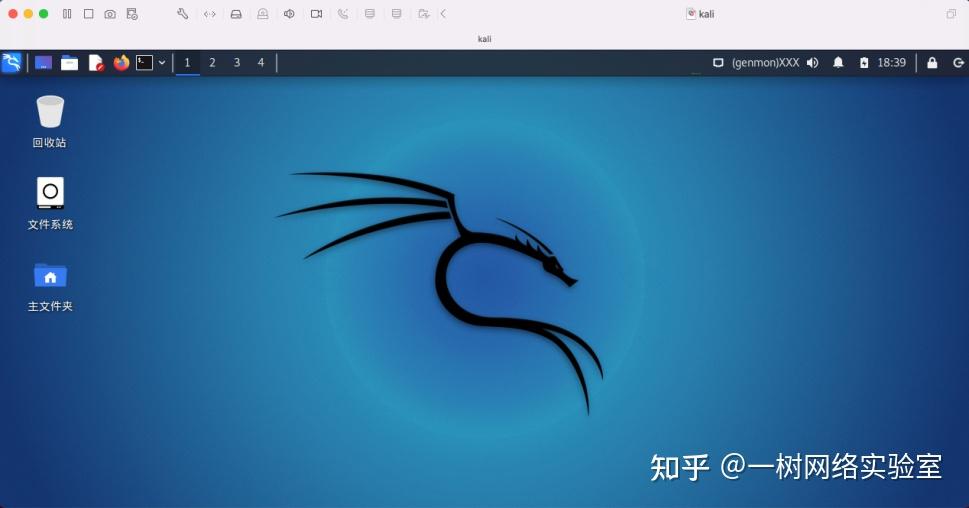Switch to workspace 2
The width and height of the screenshot is (969, 508).
tap(212, 62)
